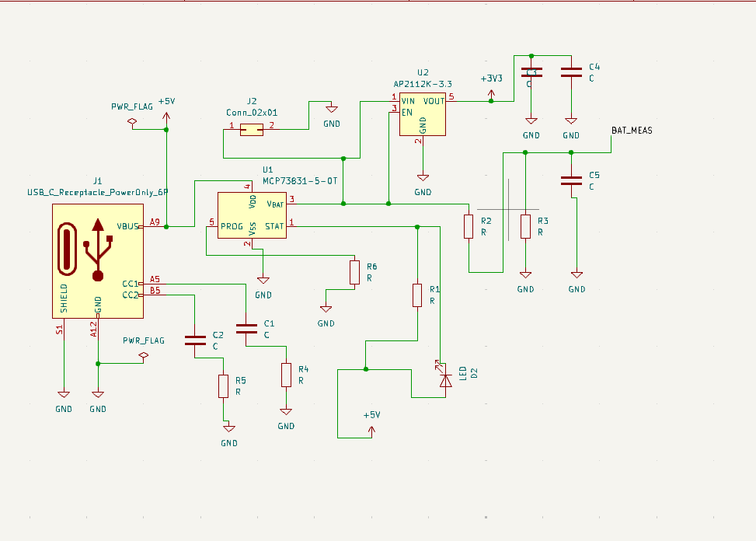The height and width of the screenshot is (541, 756).
Task: Click the GND symbol below R5
Action: pos(229,428)
